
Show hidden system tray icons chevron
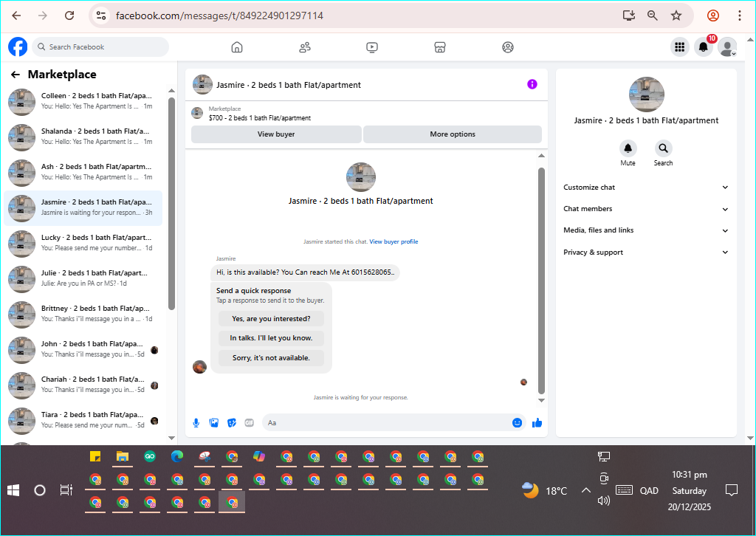[x=585, y=491]
